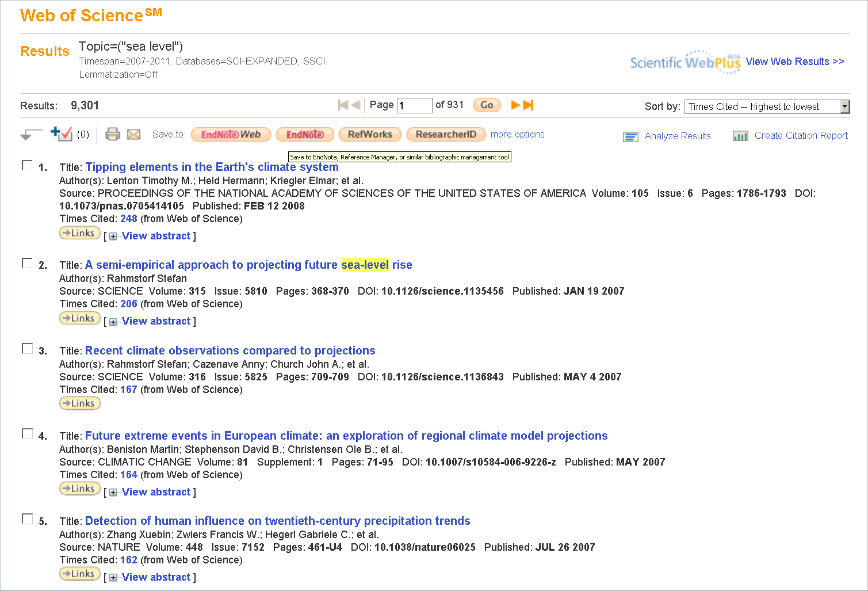The image size is (868, 591).
Task: Click the email envelope icon
Action: coord(133,134)
